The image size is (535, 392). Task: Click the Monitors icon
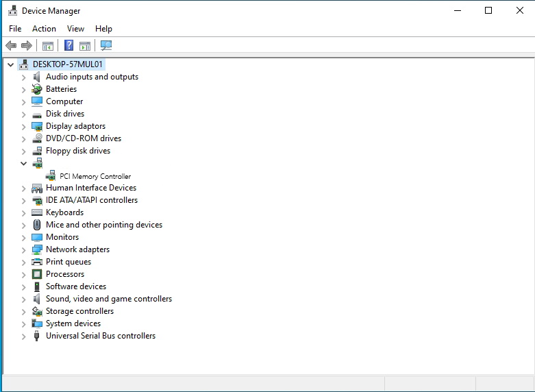tap(37, 237)
